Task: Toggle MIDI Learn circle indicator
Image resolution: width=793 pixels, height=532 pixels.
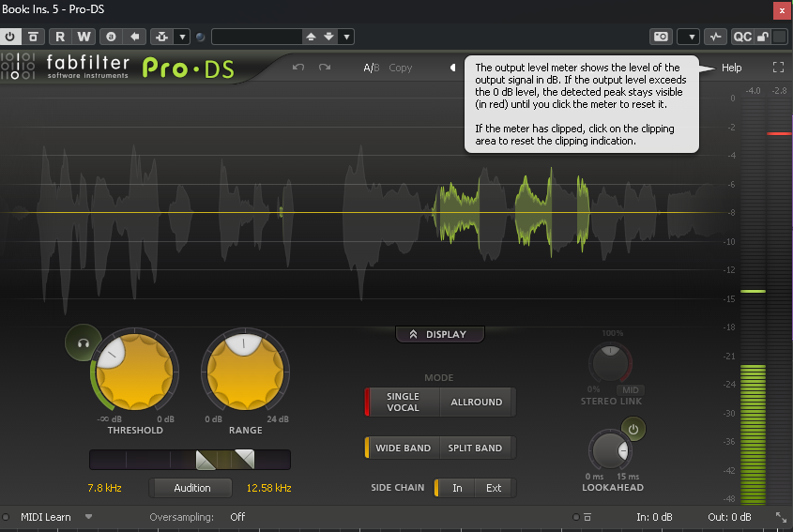Action: click(x=6, y=517)
